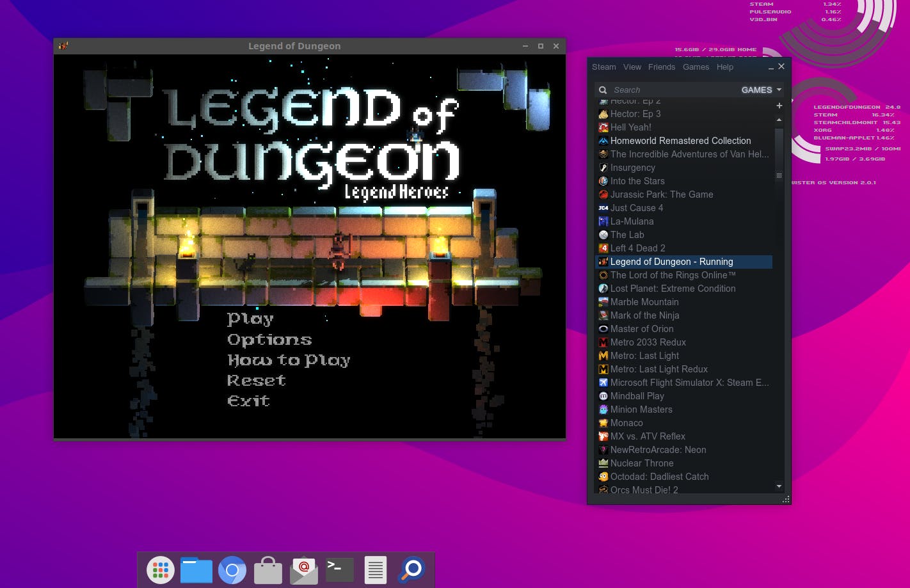Open the Steam menu
Screen dimensions: 910x588
(603, 67)
